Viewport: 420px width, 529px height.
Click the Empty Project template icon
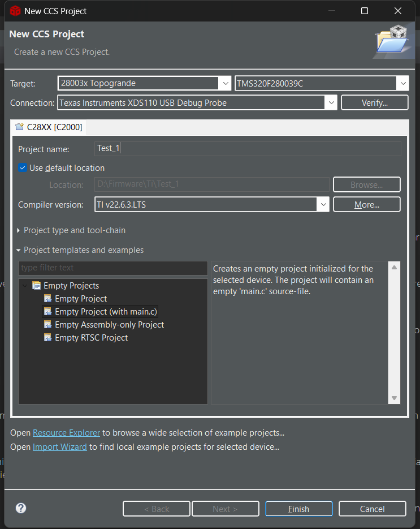48,298
